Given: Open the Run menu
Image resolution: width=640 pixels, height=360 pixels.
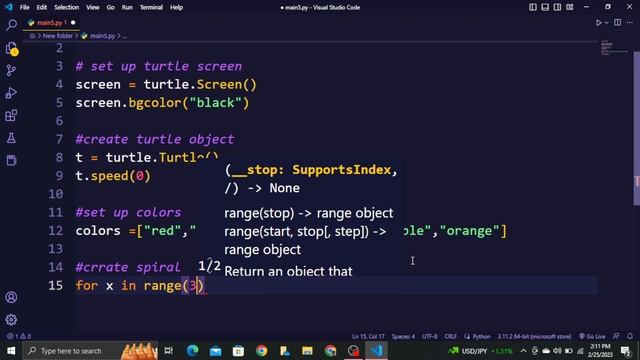Looking at the screenshot, I should 127,7.
